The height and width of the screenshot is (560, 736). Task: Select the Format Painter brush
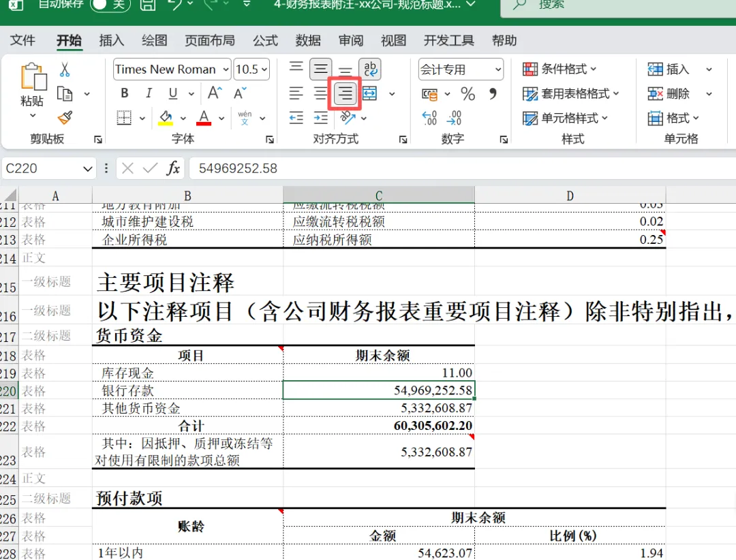click(x=65, y=117)
